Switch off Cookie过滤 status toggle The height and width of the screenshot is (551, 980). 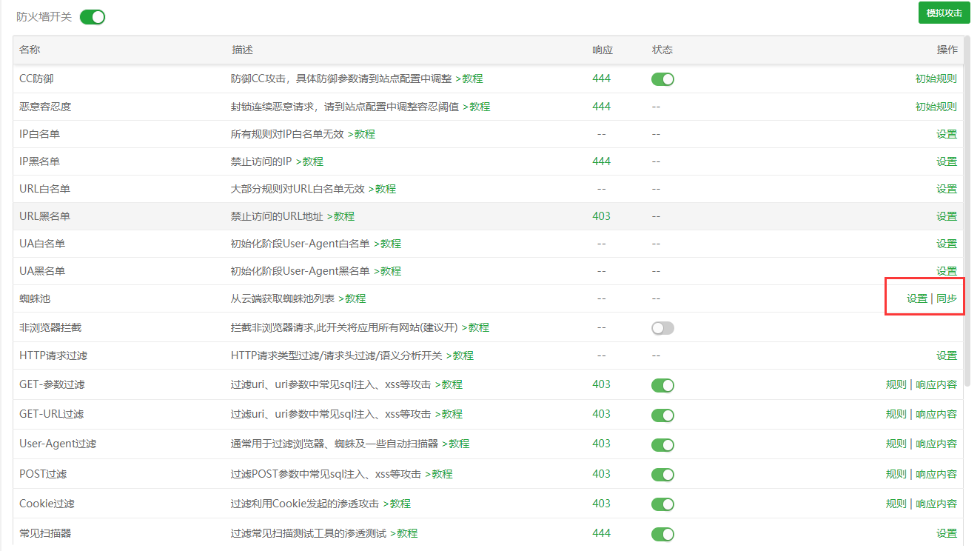point(662,504)
